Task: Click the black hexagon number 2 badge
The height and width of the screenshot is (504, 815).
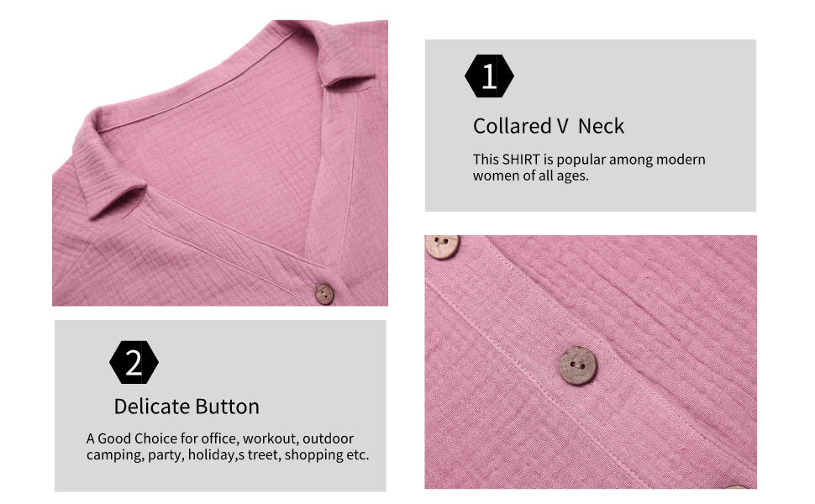Action: pos(134,362)
